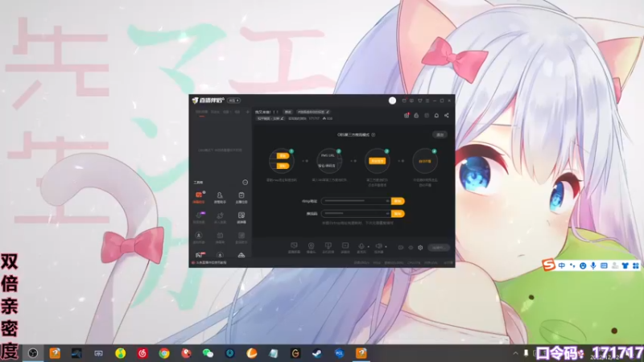Screen dimensions: 644x362
Task: Click the monitor-with-alert source icon in bottom toolbar
Action: point(328,246)
